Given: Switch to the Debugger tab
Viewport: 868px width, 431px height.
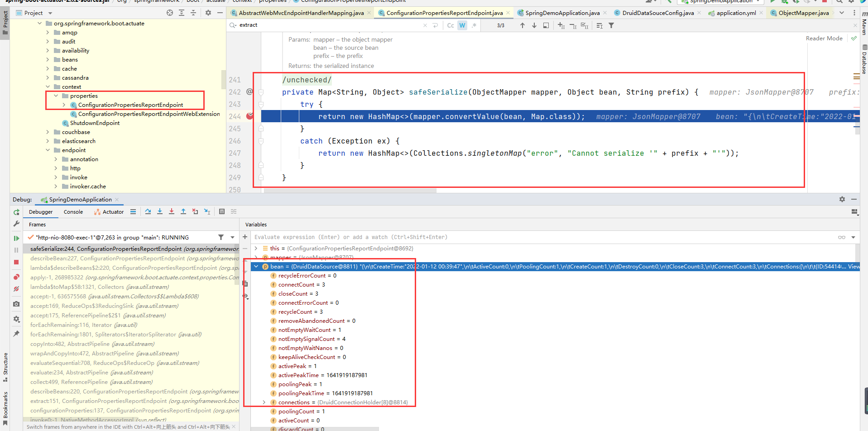Looking at the screenshot, I should pyautogui.click(x=41, y=212).
